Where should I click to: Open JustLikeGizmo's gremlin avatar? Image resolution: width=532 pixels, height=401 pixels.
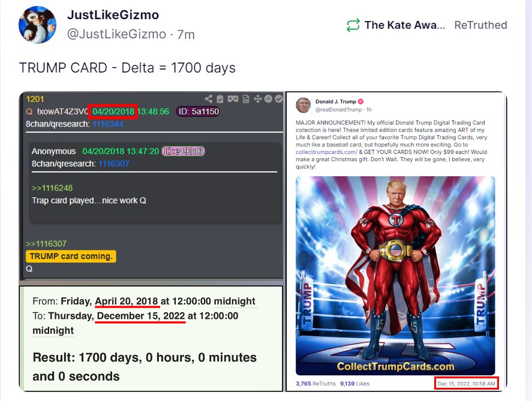(37, 25)
